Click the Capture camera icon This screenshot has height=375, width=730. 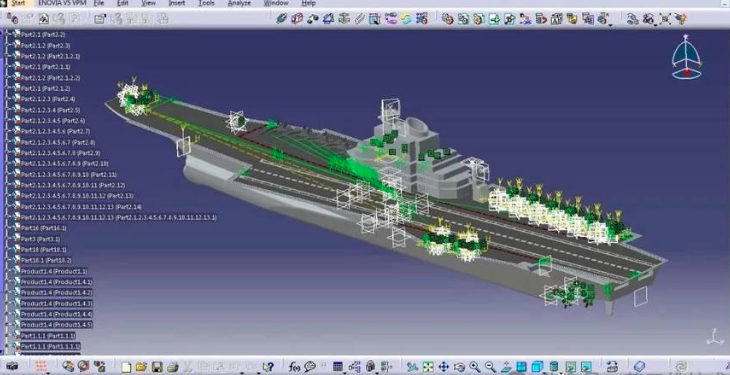pyautogui.click(x=12, y=367)
